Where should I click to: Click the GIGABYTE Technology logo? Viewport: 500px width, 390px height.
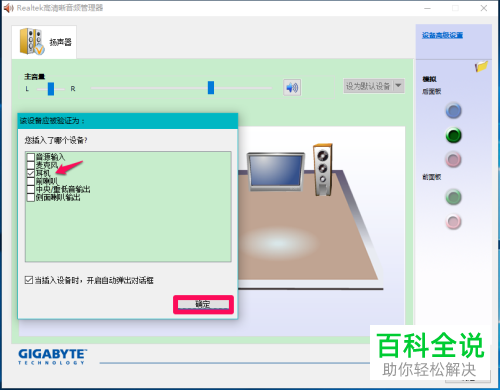point(53,357)
